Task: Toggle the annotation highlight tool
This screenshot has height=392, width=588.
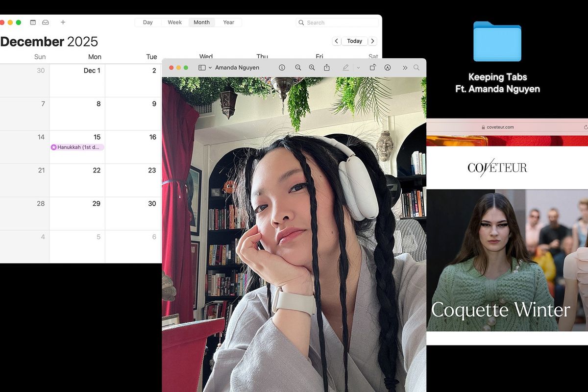Action: [x=387, y=68]
